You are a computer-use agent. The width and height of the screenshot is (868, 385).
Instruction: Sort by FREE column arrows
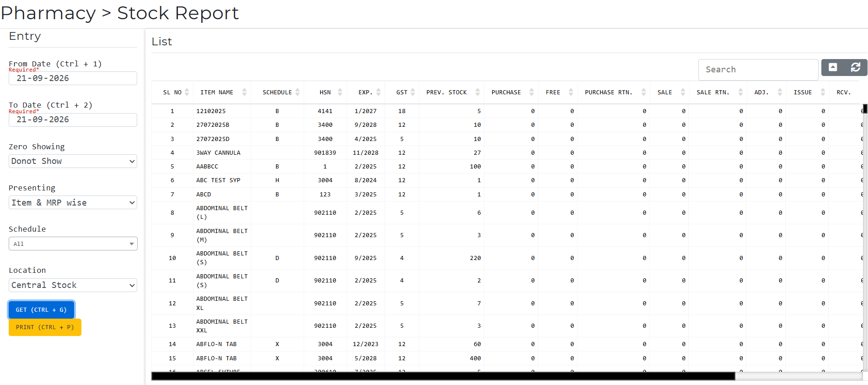571,92
